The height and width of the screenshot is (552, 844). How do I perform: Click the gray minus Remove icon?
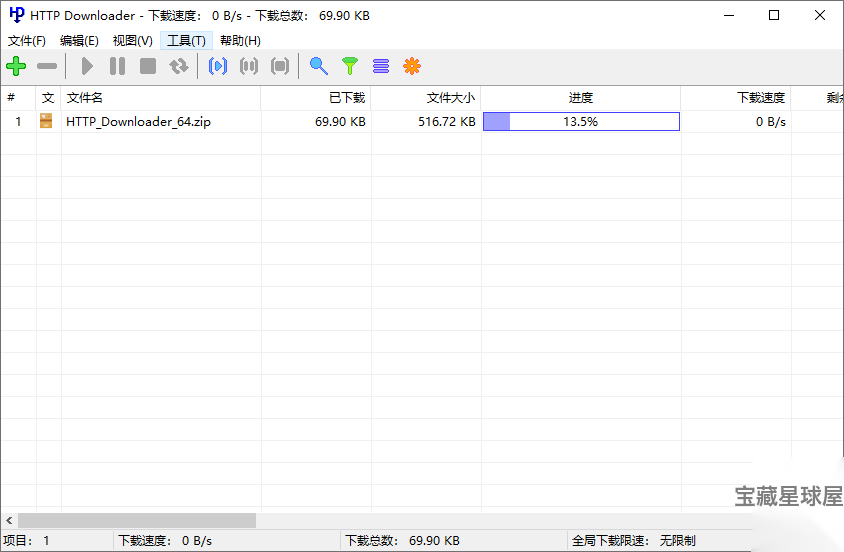(47, 66)
